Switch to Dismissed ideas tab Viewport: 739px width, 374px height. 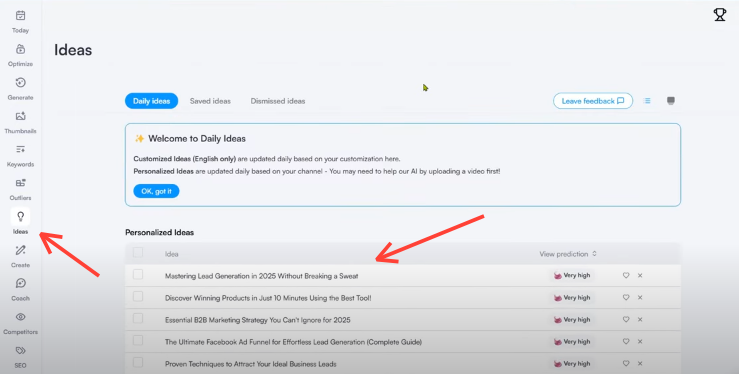coord(278,101)
